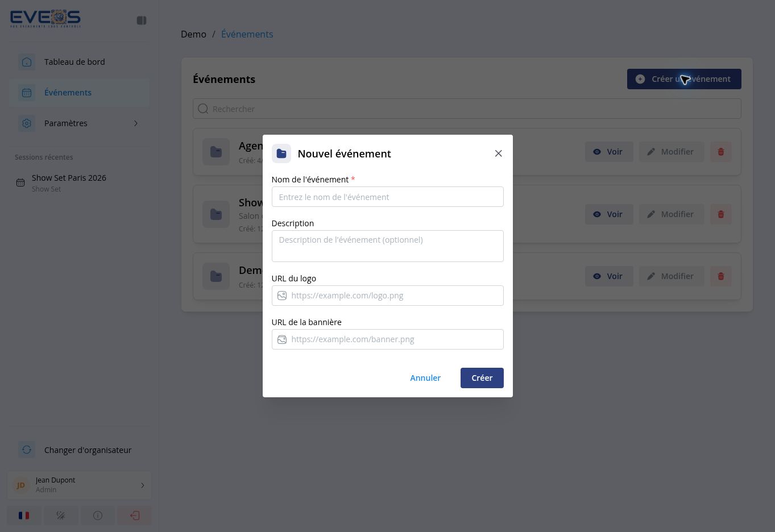775x532 pixels.
Task: Click Modifier on the 'Dem' event row
Action: (672, 276)
